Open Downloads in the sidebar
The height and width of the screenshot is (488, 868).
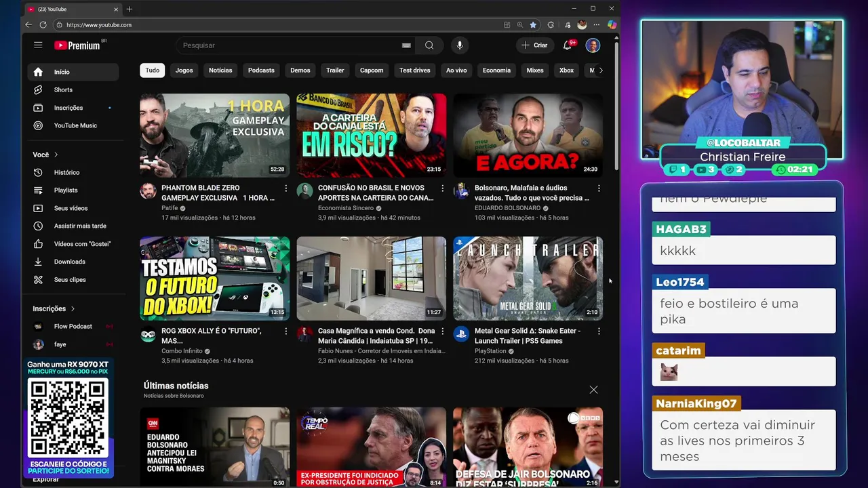73,262
